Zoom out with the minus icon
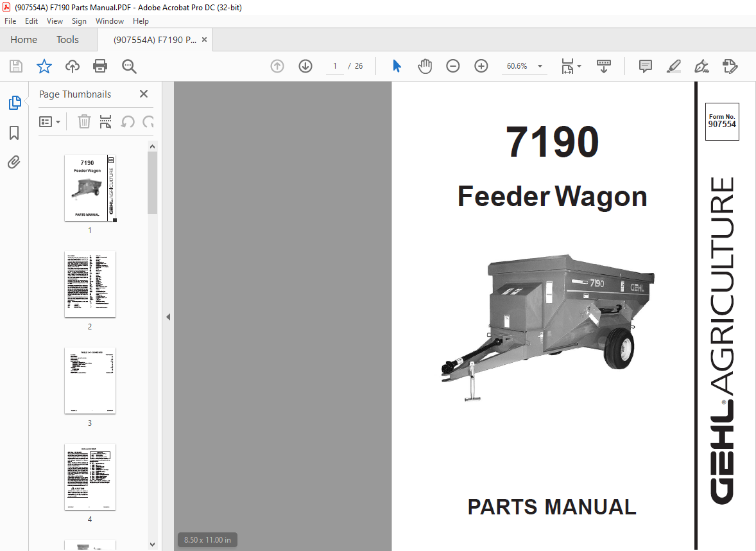The width and height of the screenshot is (756, 551). (452, 66)
